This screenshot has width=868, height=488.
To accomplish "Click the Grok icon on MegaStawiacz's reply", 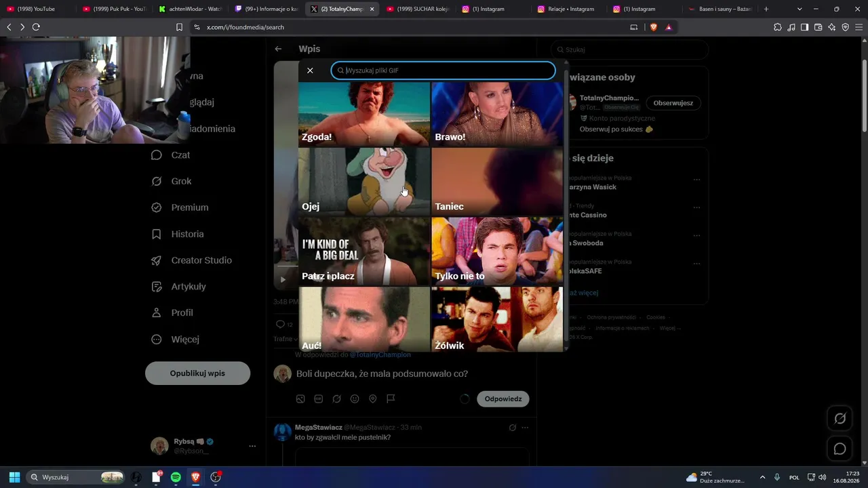I will coord(513,428).
